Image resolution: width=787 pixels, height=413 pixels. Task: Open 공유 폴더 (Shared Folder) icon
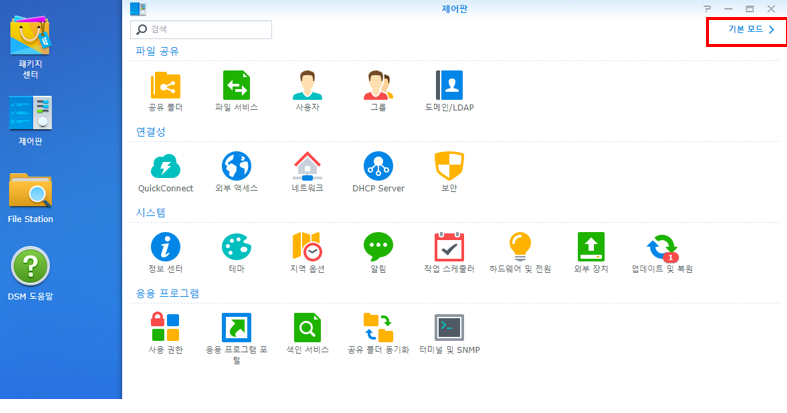pyautogui.click(x=166, y=85)
